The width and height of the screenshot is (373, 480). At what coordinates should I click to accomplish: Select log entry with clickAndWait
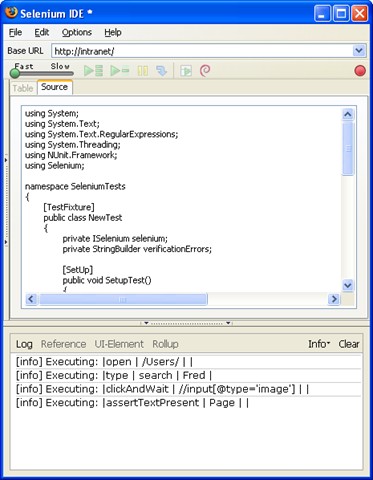pyautogui.click(x=188, y=389)
